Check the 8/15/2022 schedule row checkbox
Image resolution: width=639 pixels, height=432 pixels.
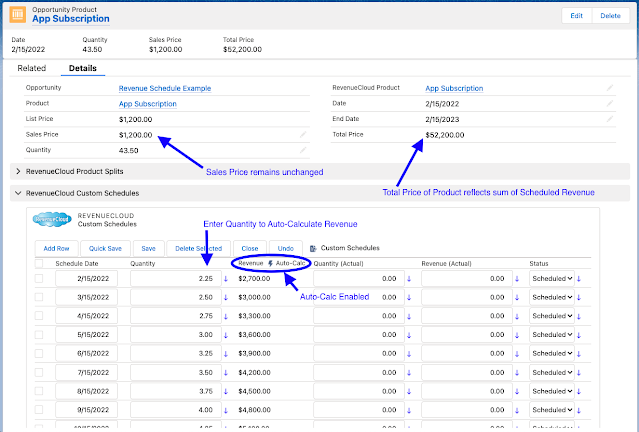pyautogui.click(x=39, y=391)
